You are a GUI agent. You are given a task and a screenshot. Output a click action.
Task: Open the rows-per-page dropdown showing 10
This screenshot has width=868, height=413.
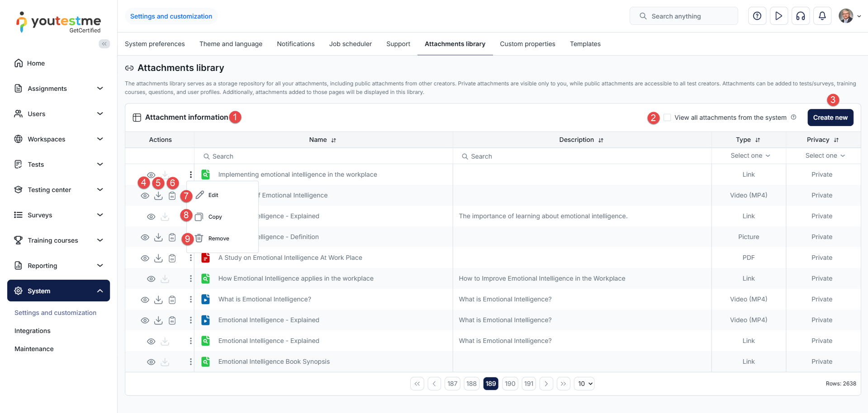coord(584,384)
